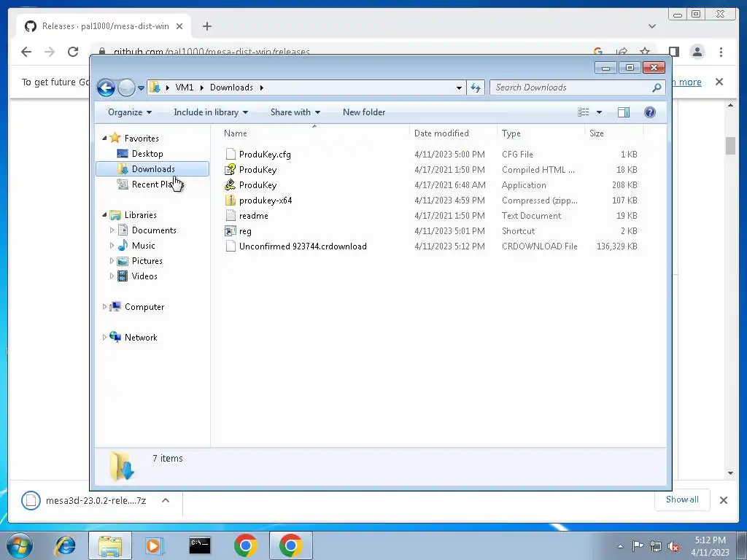This screenshot has height=560, width=747.
Task: Open Command Prompt from taskbar
Action: pyautogui.click(x=200, y=545)
